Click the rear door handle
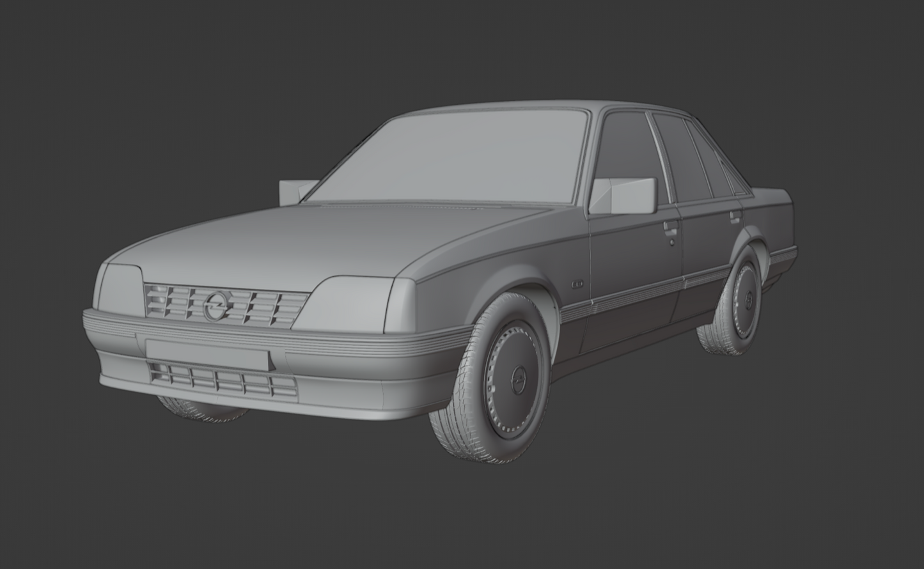 pyautogui.click(x=735, y=215)
